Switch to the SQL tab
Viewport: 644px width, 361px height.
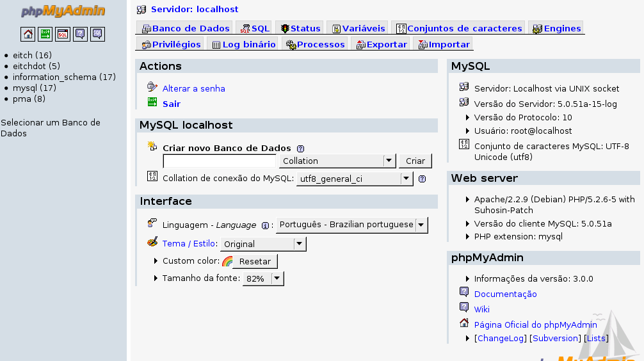tap(255, 28)
